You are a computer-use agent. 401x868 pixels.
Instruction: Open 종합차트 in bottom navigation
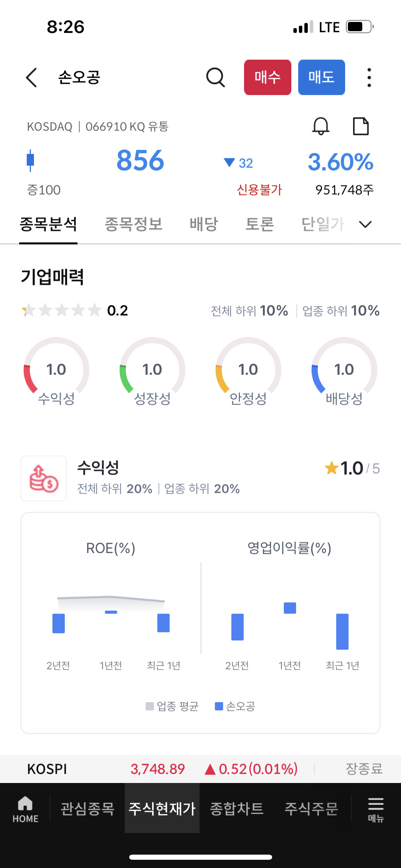pyautogui.click(x=237, y=808)
